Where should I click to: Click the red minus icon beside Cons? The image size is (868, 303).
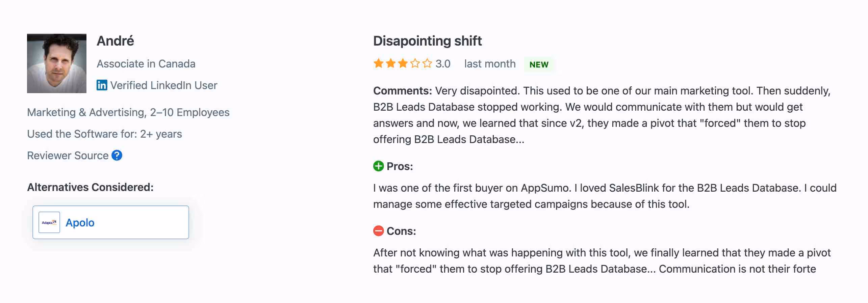point(379,231)
